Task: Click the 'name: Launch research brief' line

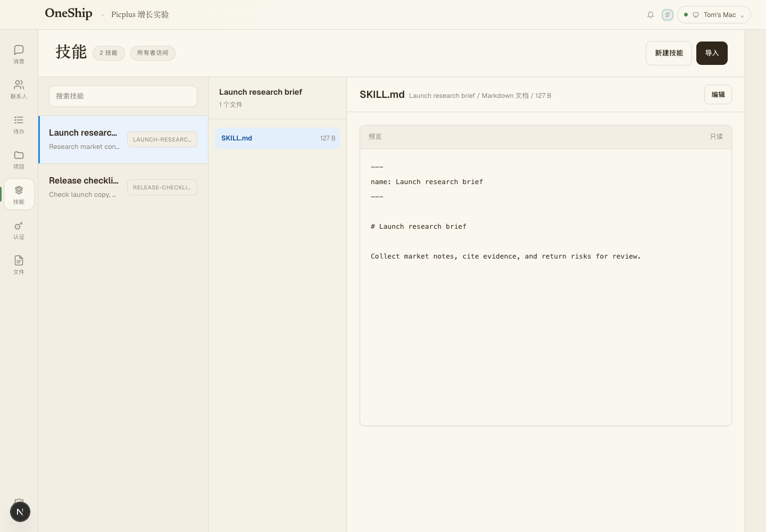Action: [x=427, y=182]
